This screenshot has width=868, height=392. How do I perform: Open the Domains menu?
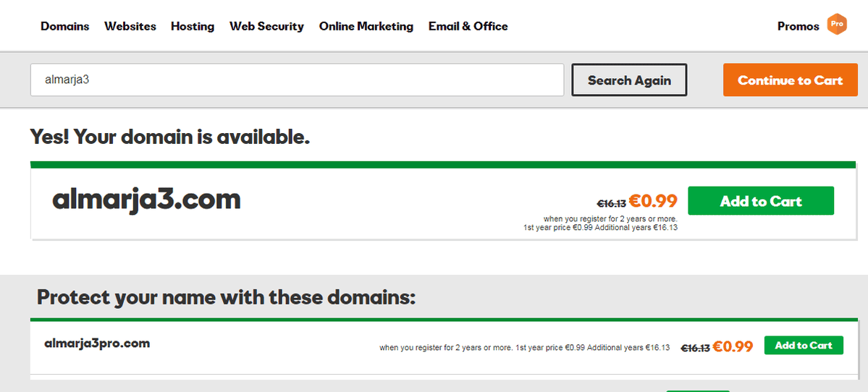(x=64, y=26)
